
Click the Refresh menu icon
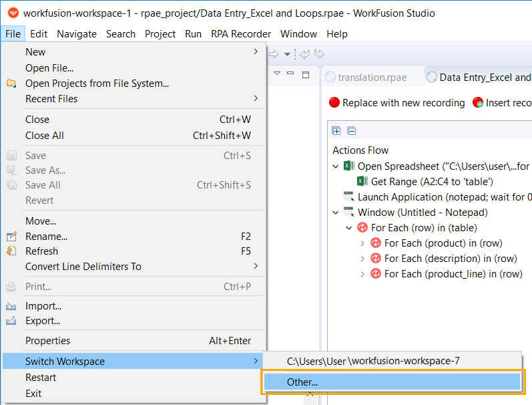11,251
